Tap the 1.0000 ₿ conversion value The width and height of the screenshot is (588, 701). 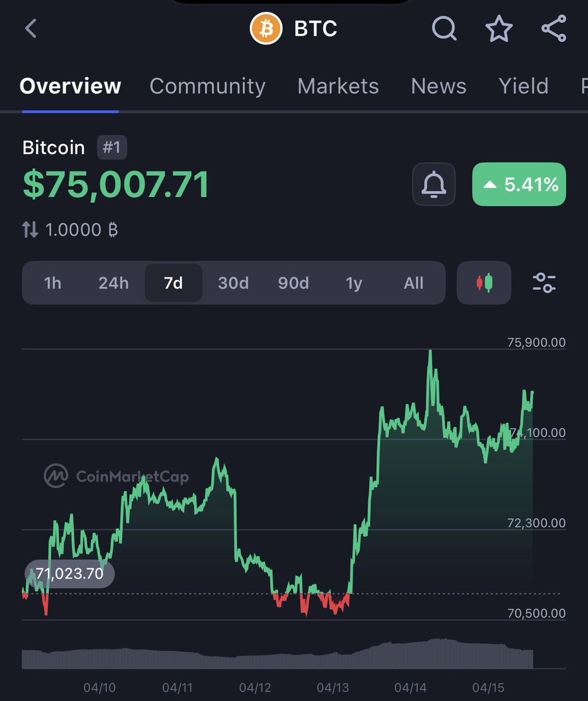[82, 230]
